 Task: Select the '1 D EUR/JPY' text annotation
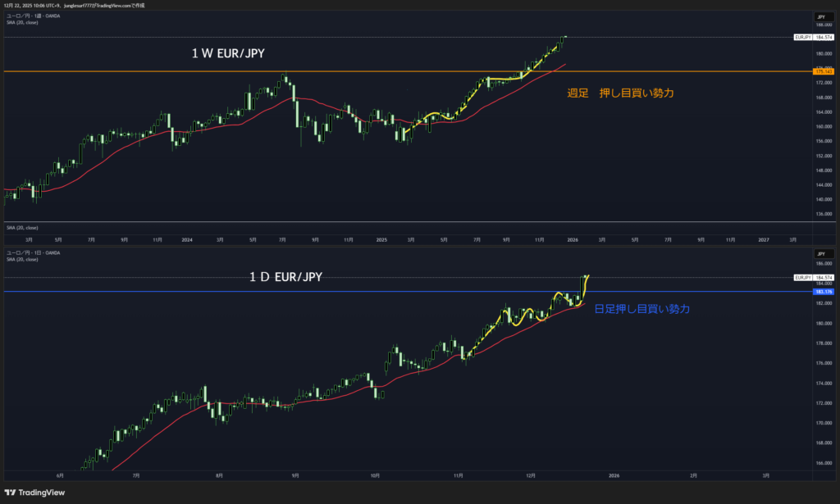285,278
